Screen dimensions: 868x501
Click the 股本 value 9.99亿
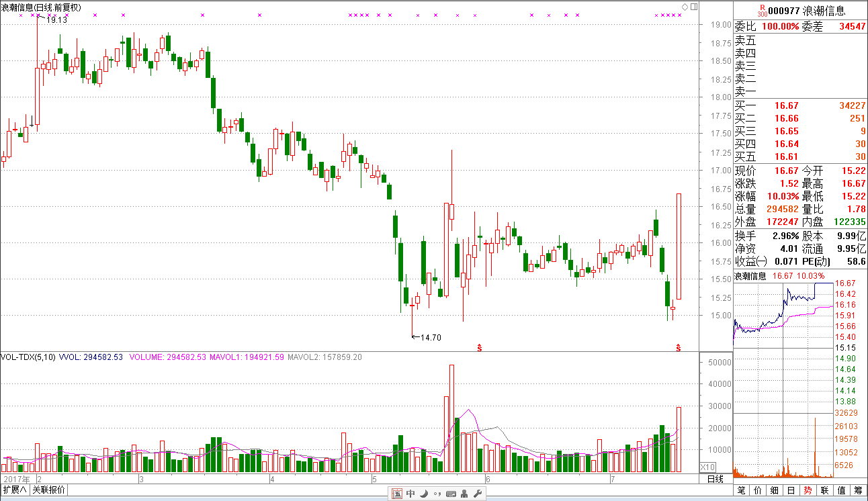(x=852, y=236)
